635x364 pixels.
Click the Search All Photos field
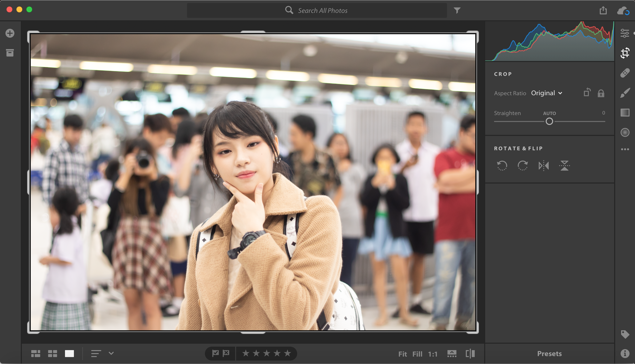(x=317, y=10)
